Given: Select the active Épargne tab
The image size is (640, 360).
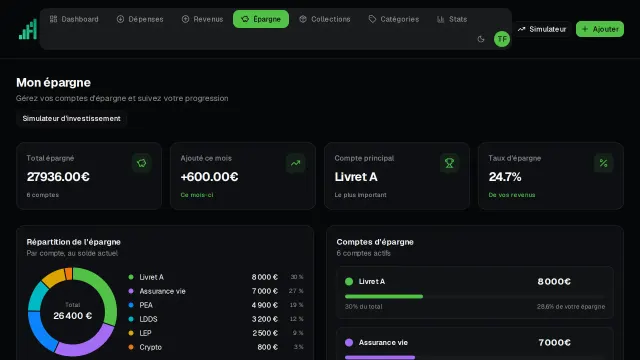Looking at the screenshot, I should click(261, 19).
